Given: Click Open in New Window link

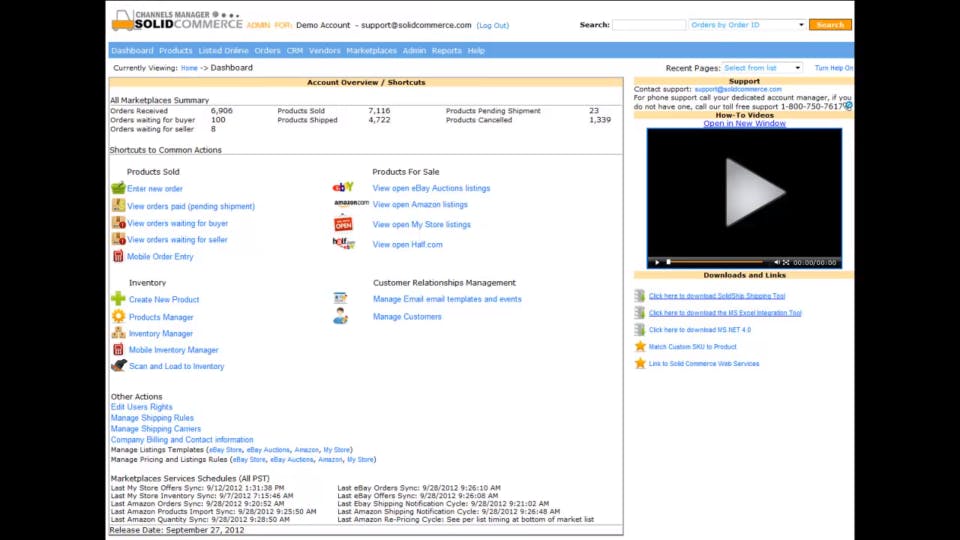Looking at the screenshot, I should pyautogui.click(x=744, y=124).
